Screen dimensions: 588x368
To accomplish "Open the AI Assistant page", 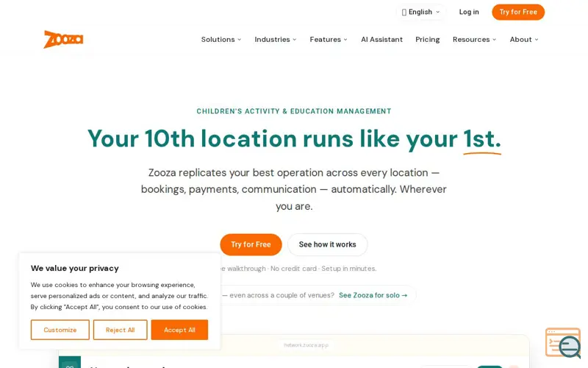I will tap(381, 40).
